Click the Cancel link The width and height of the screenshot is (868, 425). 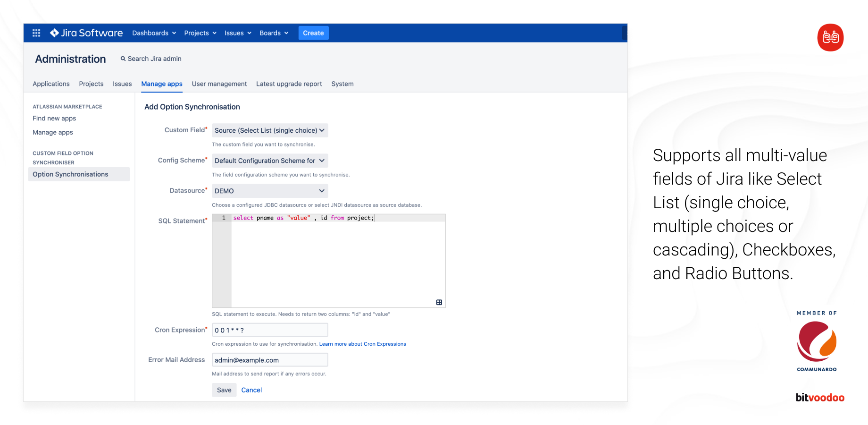pos(251,390)
